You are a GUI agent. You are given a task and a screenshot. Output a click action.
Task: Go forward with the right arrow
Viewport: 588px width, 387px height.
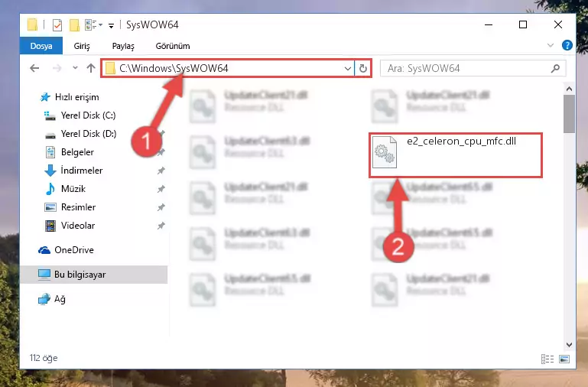[x=57, y=68]
